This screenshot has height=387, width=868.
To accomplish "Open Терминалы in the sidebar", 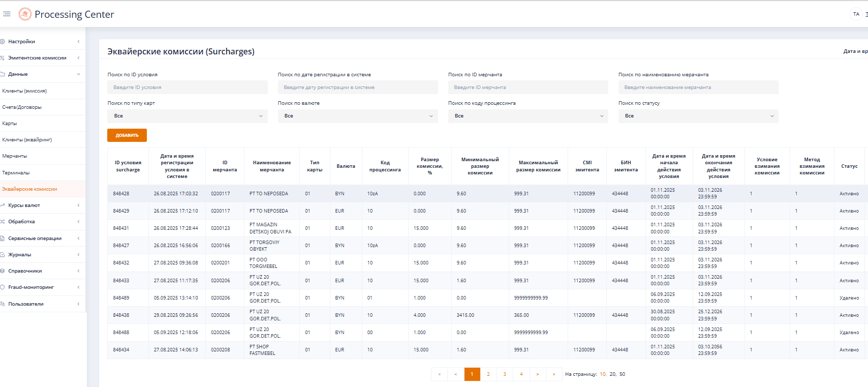I will [16, 173].
